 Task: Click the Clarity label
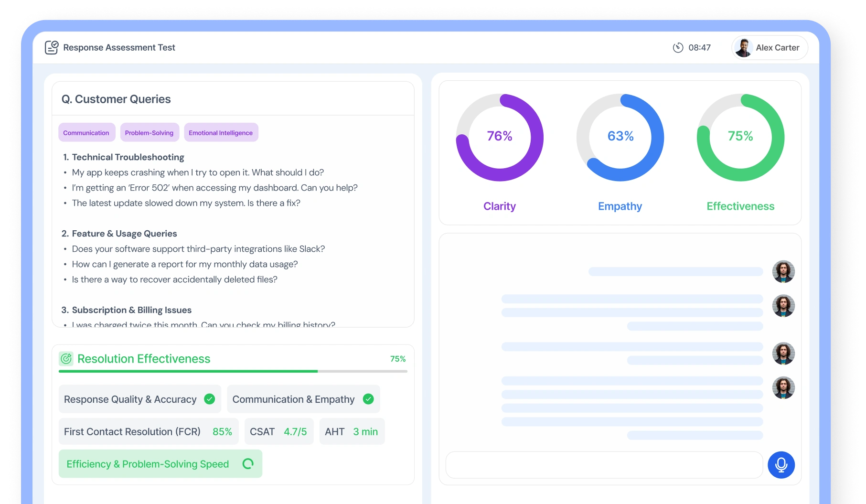(x=500, y=206)
